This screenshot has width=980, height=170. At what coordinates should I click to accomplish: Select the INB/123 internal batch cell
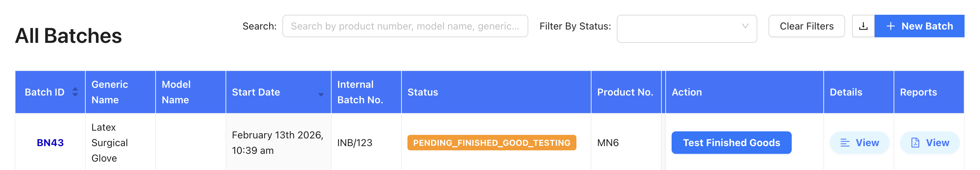pos(354,143)
